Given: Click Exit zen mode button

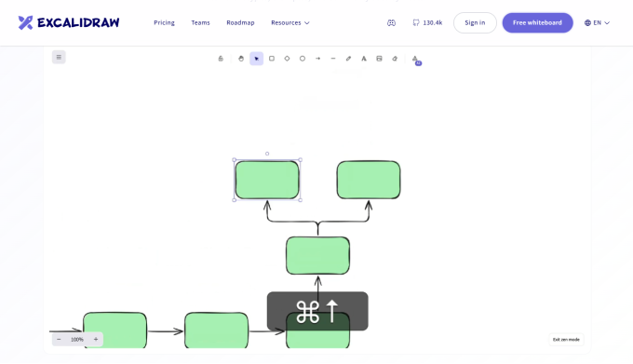Looking at the screenshot, I should [x=566, y=340].
